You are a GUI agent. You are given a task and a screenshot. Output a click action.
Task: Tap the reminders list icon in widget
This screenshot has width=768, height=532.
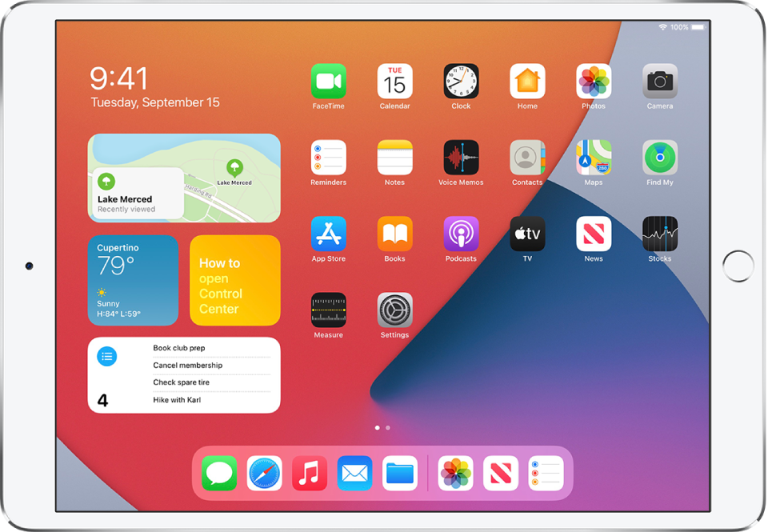[x=106, y=356]
